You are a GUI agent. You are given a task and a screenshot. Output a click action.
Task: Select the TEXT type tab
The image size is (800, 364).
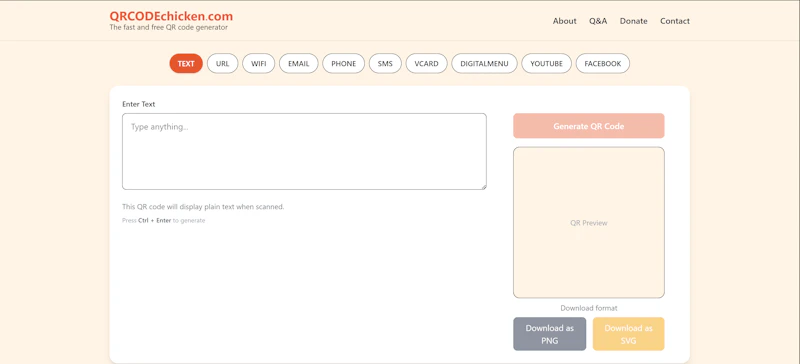(x=186, y=64)
